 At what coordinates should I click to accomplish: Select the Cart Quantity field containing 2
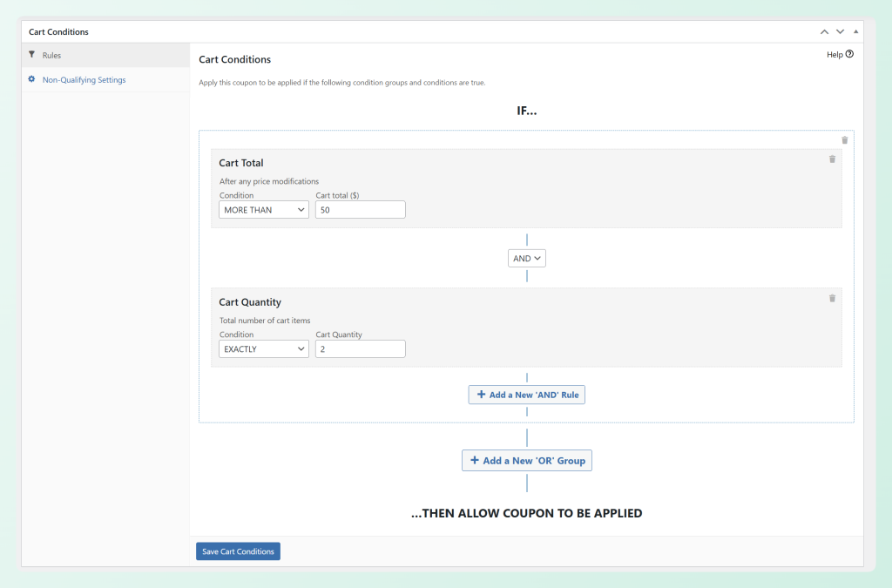coord(360,348)
